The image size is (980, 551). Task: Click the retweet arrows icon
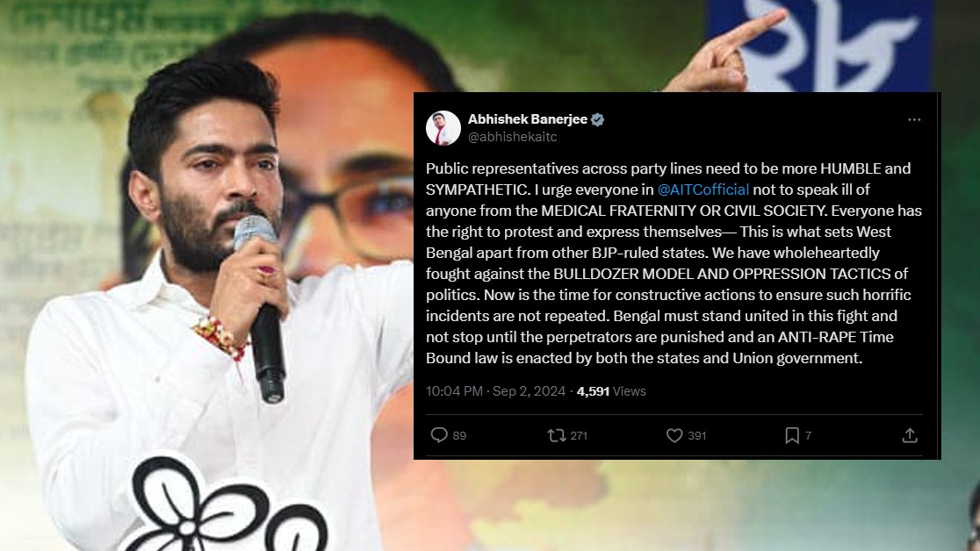(x=556, y=435)
